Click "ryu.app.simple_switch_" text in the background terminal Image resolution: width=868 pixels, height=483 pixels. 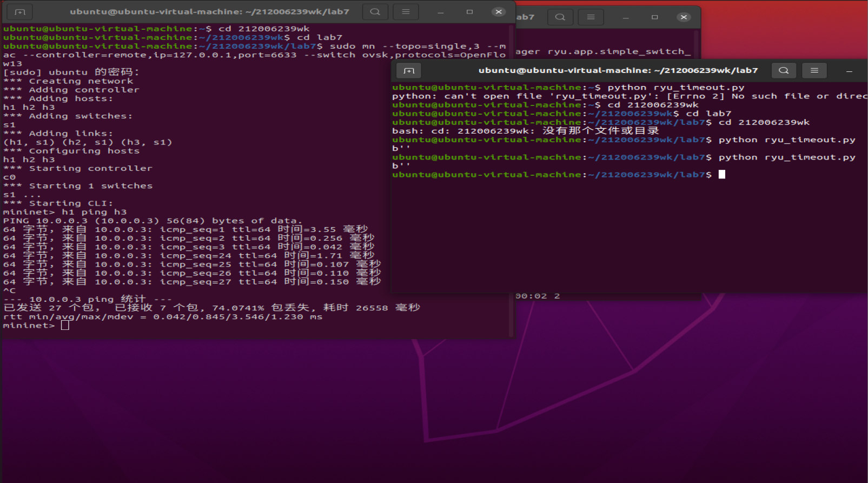click(x=619, y=51)
